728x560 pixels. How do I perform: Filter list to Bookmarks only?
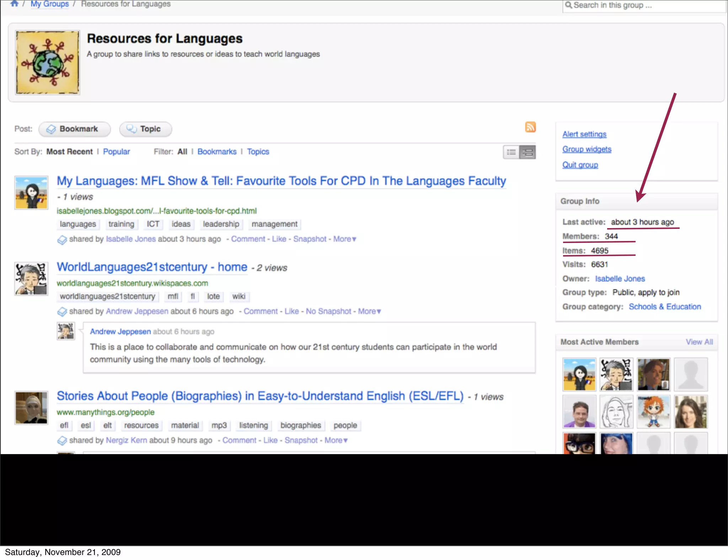(217, 152)
